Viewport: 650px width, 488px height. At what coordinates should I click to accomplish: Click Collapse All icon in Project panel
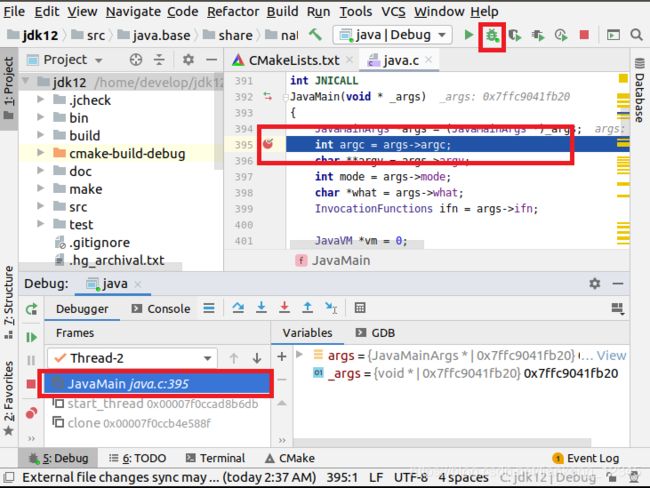[160, 60]
